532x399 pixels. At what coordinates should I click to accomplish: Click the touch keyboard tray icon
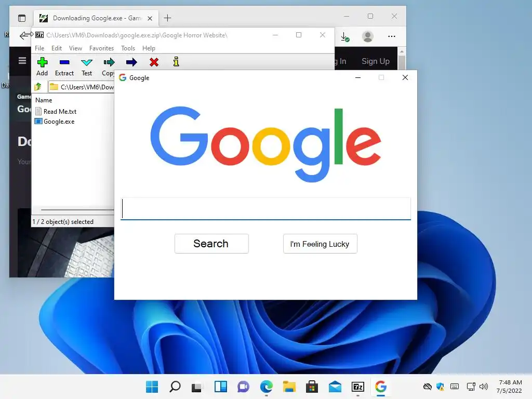coord(455,387)
